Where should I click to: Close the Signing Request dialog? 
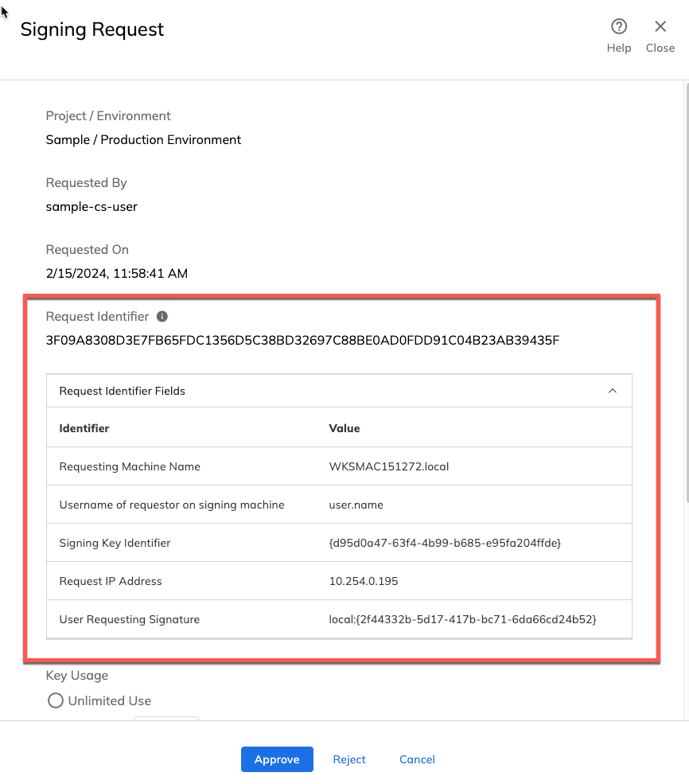tap(660, 28)
